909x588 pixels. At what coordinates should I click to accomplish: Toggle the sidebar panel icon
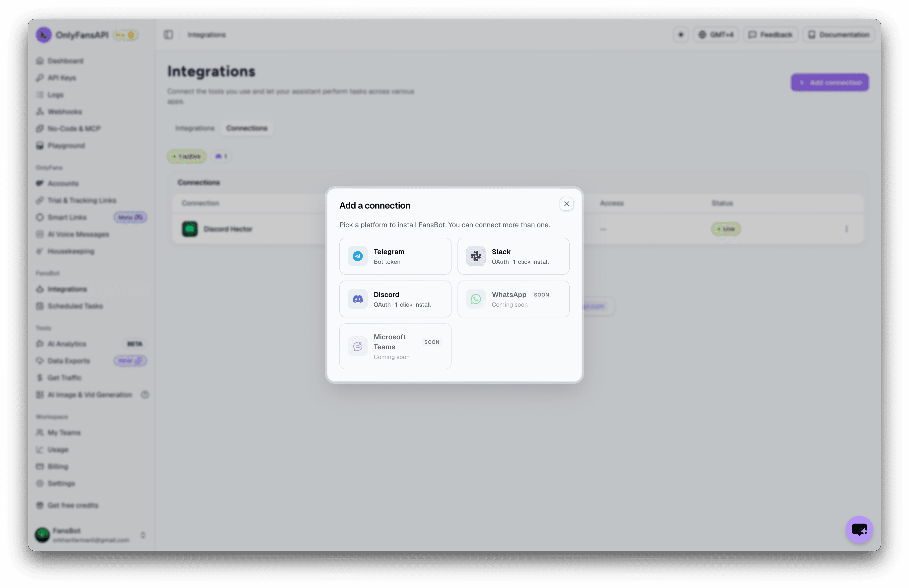(x=168, y=35)
